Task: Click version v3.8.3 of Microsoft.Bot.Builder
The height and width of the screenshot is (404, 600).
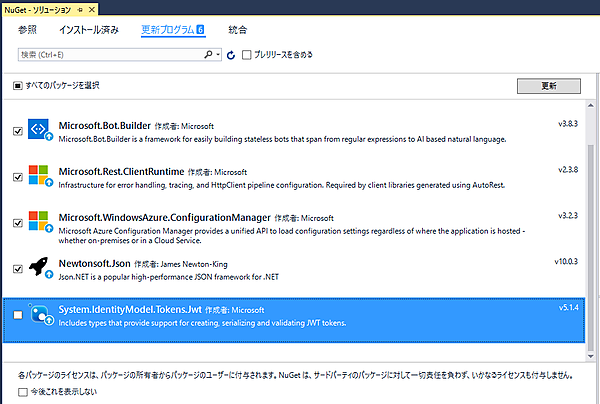Action: click(568, 124)
